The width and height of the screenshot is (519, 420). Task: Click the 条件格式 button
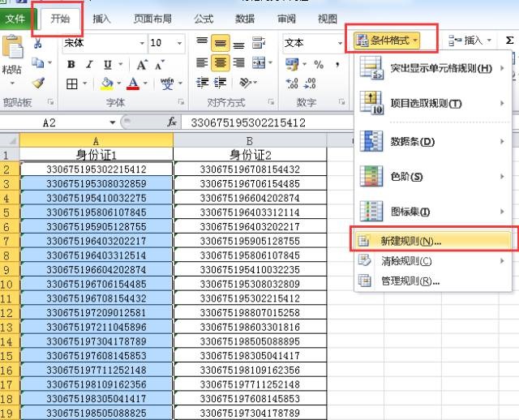click(x=387, y=40)
